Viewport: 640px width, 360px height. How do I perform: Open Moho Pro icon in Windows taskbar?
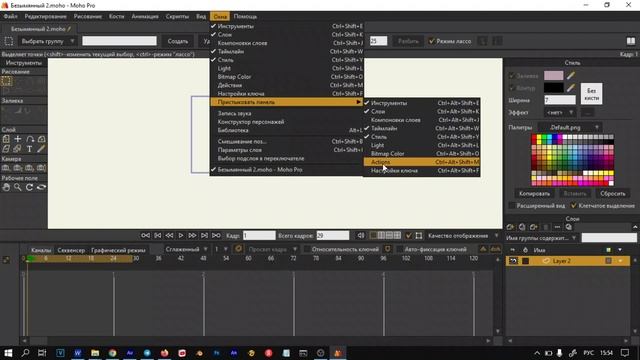[x=338, y=353]
